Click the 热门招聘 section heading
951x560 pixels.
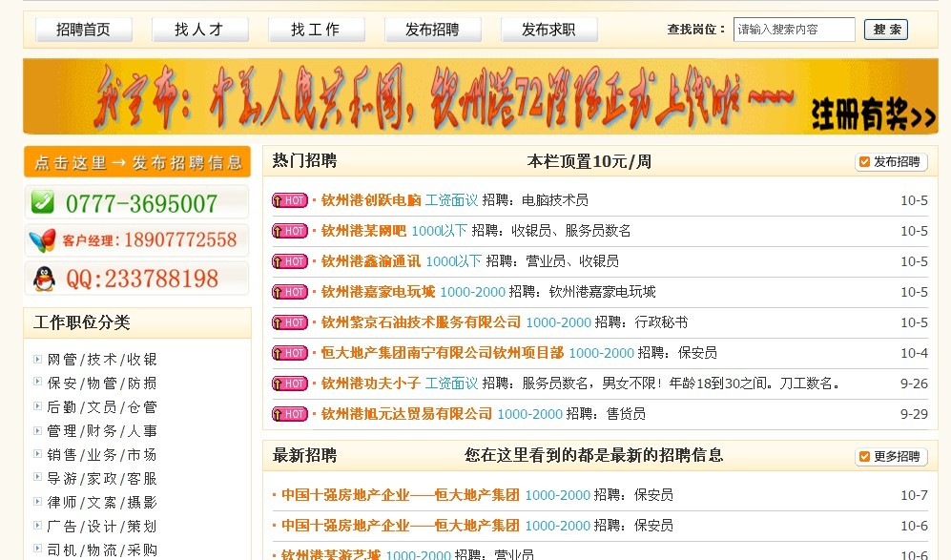[304, 161]
